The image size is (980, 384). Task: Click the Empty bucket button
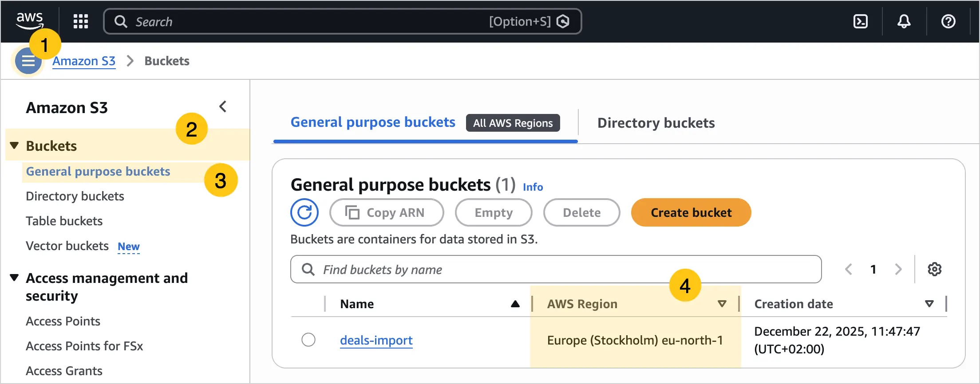[494, 212]
